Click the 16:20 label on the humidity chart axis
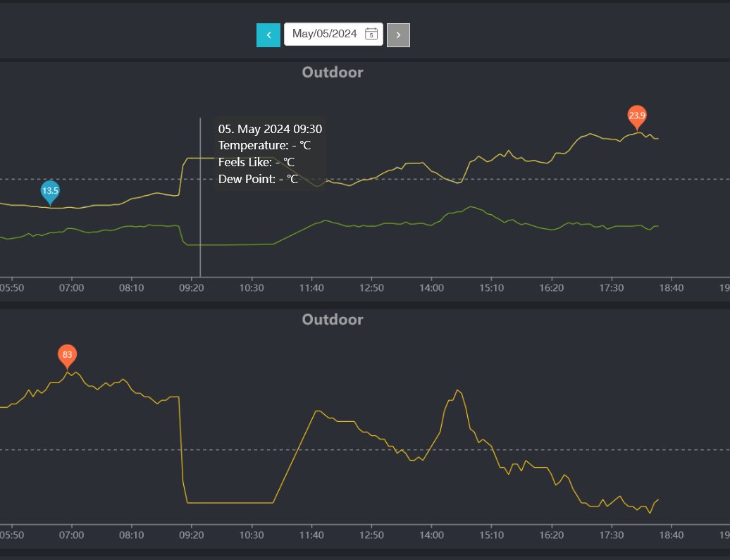This screenshot has width=730, height=560. click(552, 535)
